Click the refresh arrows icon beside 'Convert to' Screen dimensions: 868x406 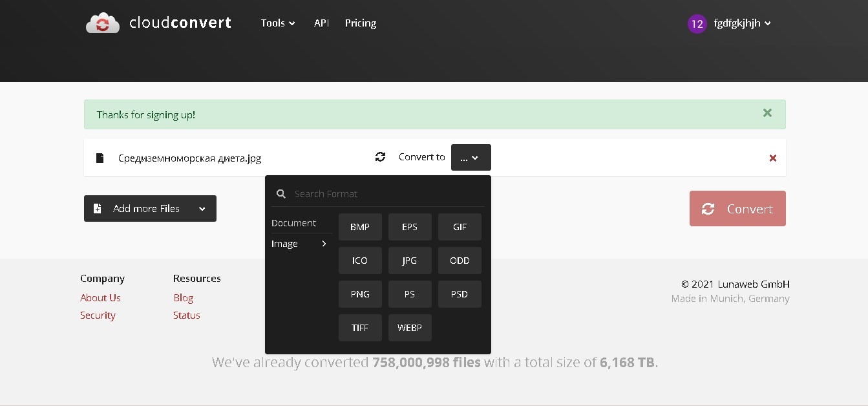tap(380, 156)
